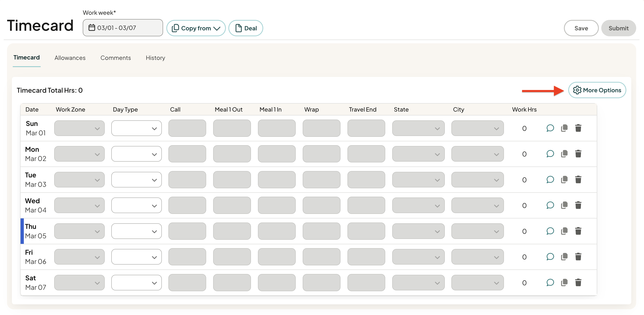This screenshot has width=644, height=315.
Task: Open the Work Zone dropdown for Sun Mar 01
Action: coord(79,128)
